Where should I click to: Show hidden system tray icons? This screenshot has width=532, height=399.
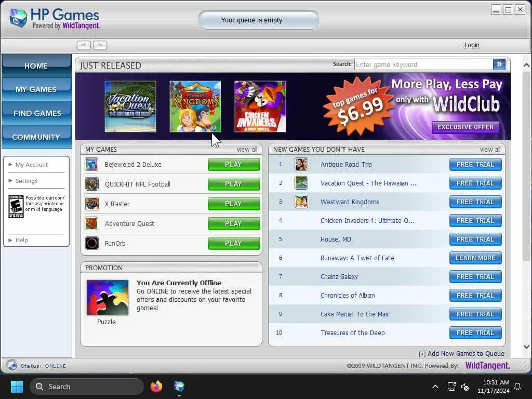[x=435, y=387]
